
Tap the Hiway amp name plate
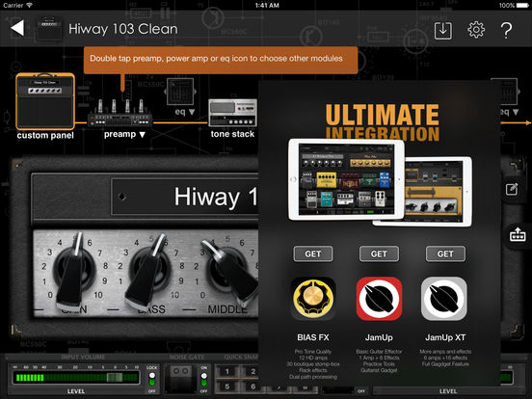click(x=185, y=197)
